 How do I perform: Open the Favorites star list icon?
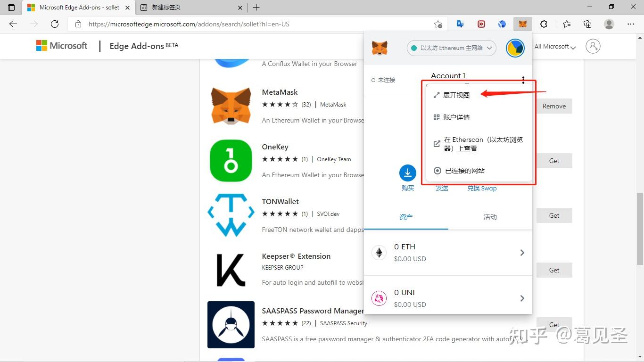pyautogui.click(x=566, y=24)
